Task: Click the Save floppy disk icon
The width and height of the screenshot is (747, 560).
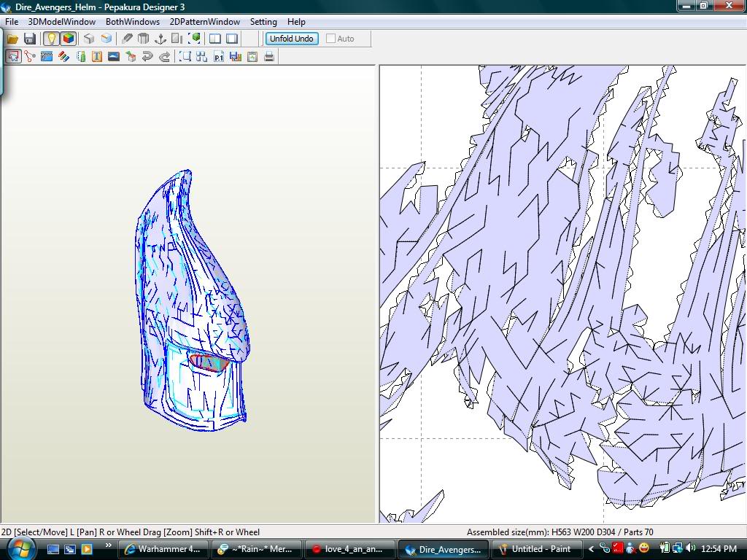Action: 29,39
